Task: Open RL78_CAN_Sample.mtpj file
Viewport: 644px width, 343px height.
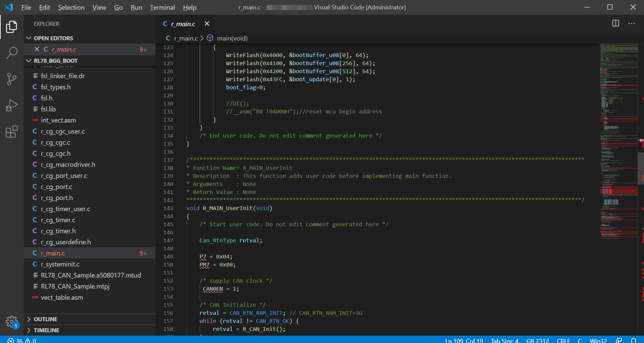Action: pyautogui.click(x=90, y=286)
